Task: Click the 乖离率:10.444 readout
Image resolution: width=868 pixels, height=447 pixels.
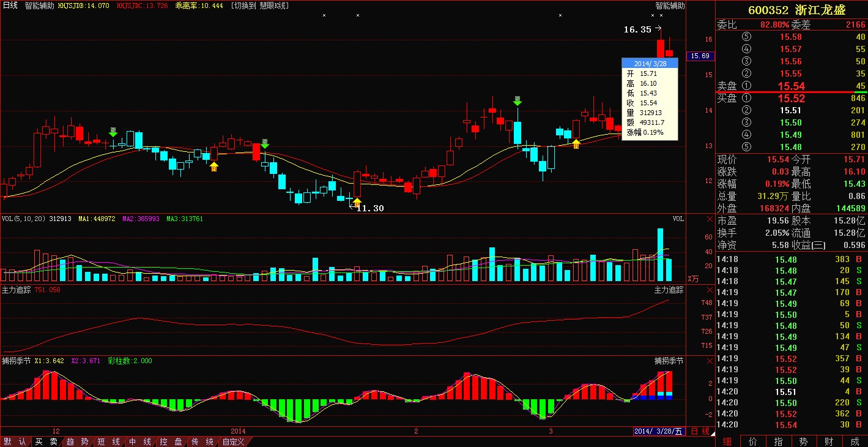Action: coord(199,5)
